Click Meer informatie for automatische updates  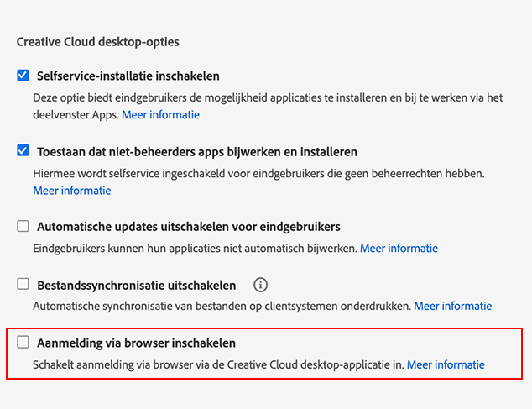[x=399, y=249]
